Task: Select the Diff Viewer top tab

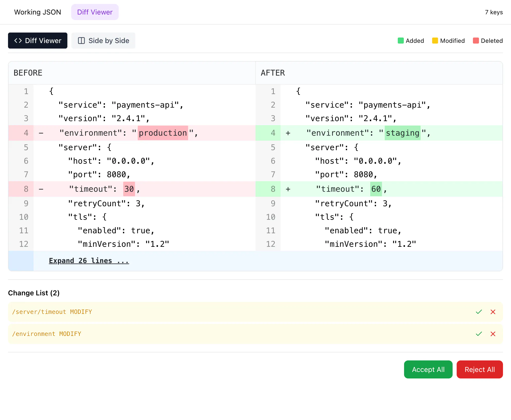Action: (95, 12)
